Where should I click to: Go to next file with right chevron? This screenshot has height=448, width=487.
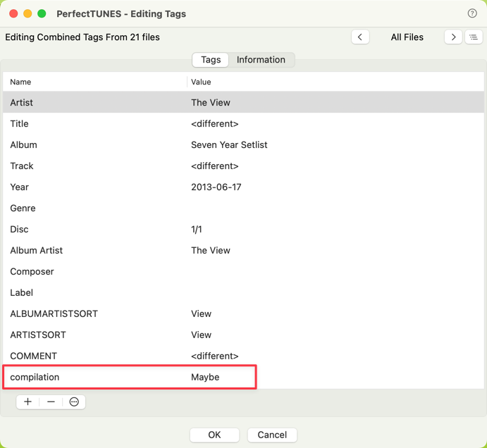coord(453,37)
